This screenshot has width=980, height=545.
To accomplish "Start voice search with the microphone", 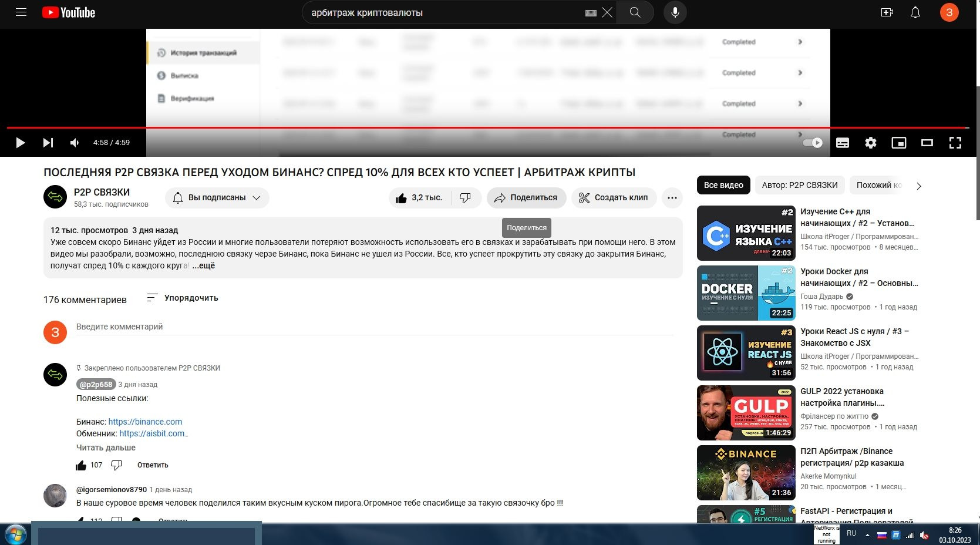I will pyautogui.click(x=675, y=12).
